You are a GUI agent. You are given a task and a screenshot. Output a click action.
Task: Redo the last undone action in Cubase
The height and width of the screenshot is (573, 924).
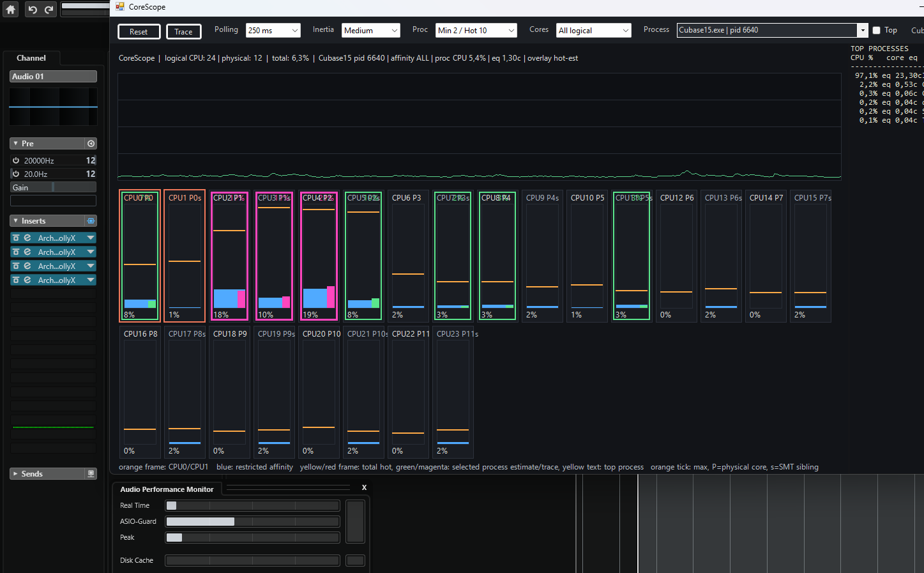(49, 10)
